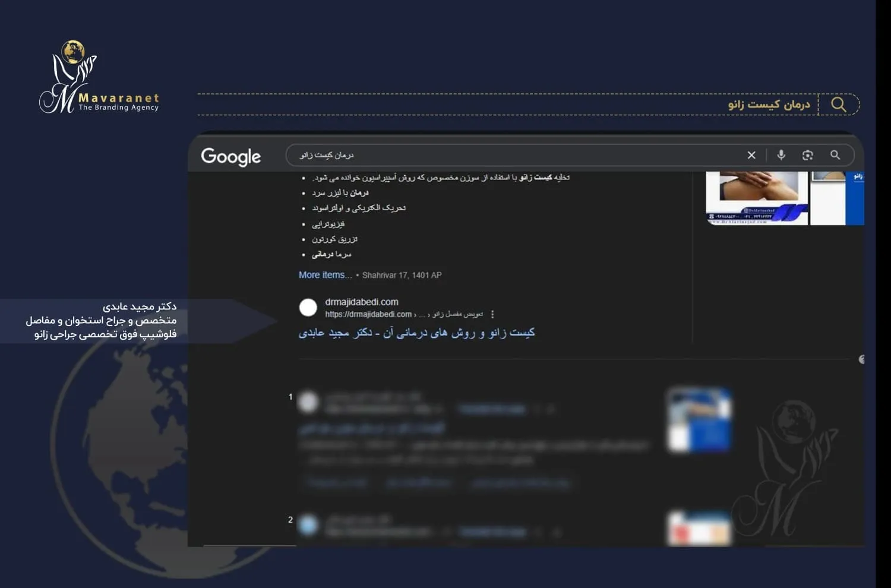Open Google Lens image search
Image resolution: width=891 pixels, height=588 pixels.
coord(807,155)
